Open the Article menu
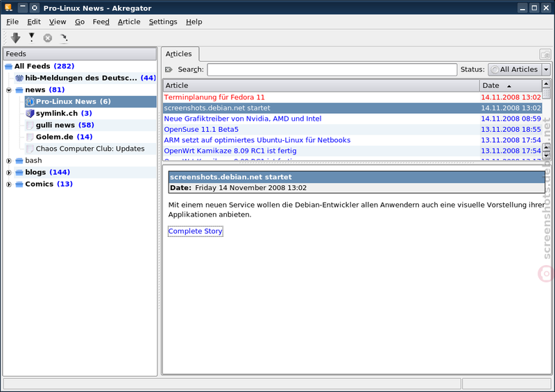Image resolution: width=555 pixels, height=392 pixels. [x=129, y=22]
